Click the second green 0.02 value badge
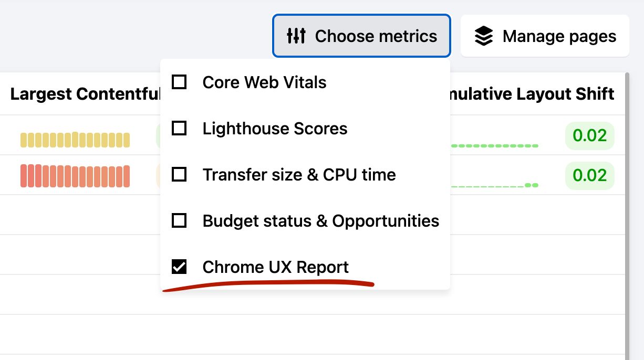Viewport: 644px width, 360px height. point(589,175)
